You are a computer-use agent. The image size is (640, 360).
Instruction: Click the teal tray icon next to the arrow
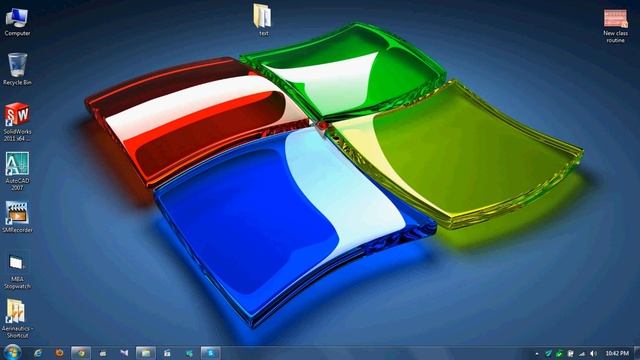coord(549,353)
